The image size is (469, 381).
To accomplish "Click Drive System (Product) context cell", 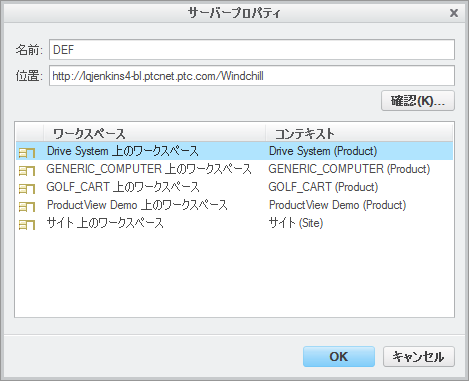I will 323,151.
